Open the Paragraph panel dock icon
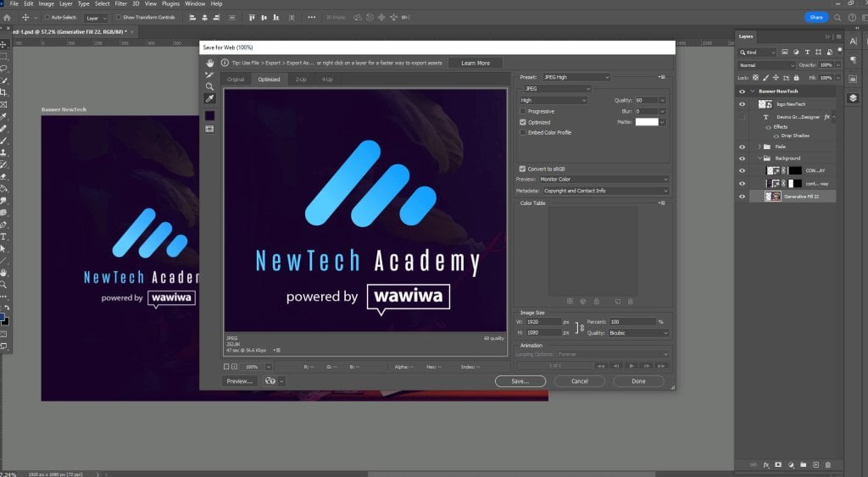 (x=853, y=60)
